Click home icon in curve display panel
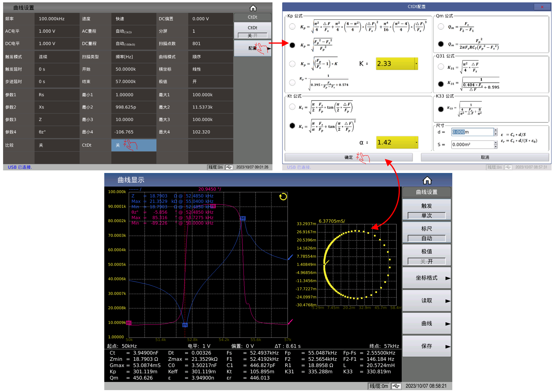 (427, 180)
